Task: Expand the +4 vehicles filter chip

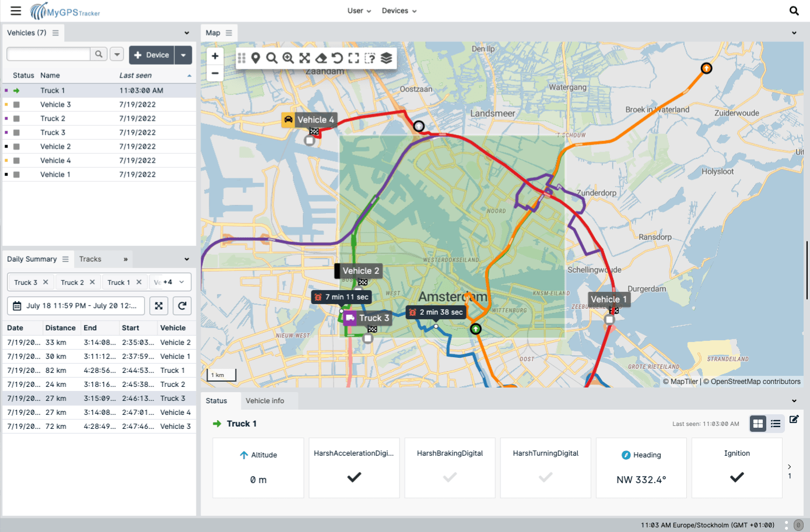Action: point(170,281)
